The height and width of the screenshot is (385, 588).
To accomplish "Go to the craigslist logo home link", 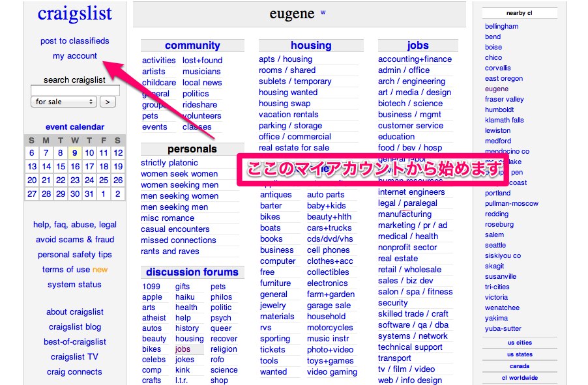I will (x=74, y=13).
